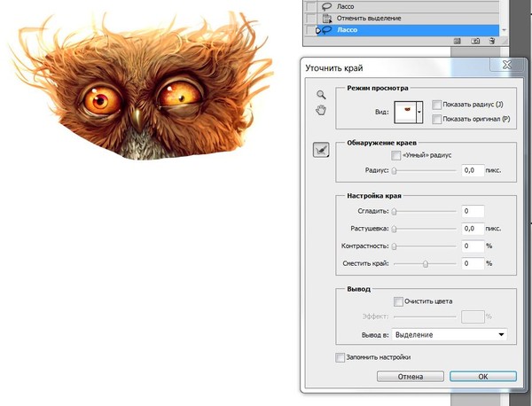This screenshot has height=406, width=532.
Task: Focus the Сместить край percent field
Action: 473,263
